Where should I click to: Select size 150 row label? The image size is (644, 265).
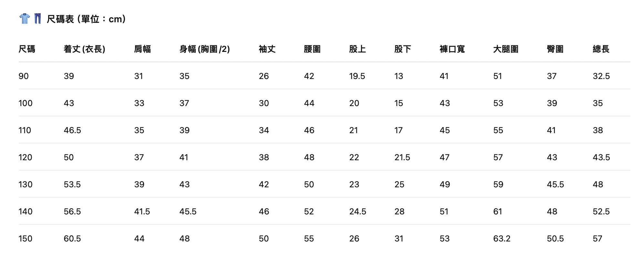[x=25, y=239]
